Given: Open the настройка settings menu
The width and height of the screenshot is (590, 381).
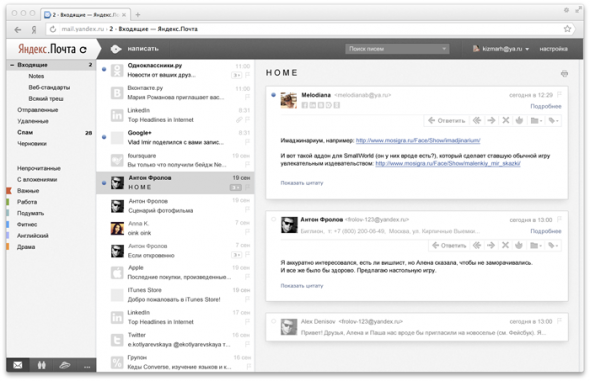Looking at the screenshot, I should [x=553, y=49].
